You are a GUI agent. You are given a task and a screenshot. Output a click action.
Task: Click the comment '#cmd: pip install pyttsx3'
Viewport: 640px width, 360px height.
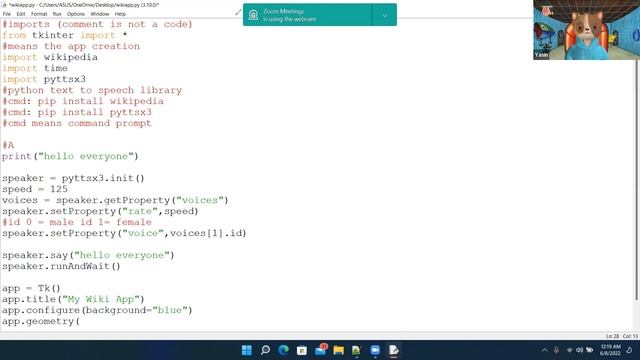pyautogui.click(x=77, y=112)
